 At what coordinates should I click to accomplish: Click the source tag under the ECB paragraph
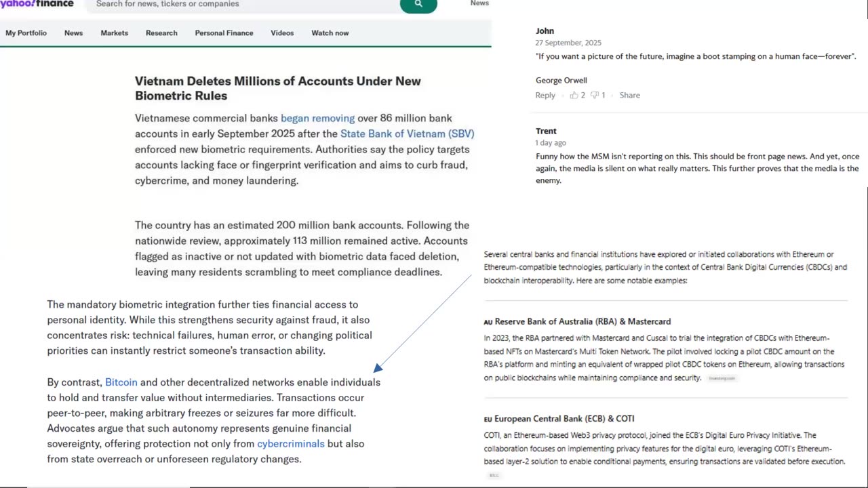(494, 475)
